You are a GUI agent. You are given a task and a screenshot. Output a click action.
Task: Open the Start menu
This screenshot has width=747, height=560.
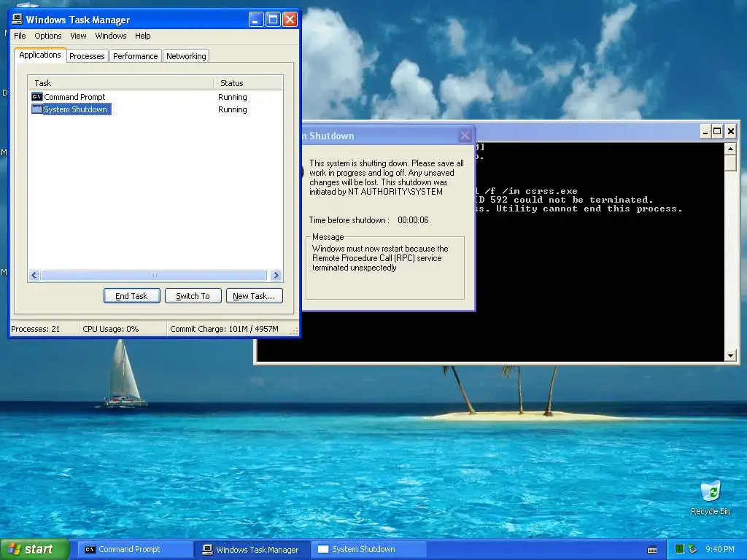tap(34, 549)
